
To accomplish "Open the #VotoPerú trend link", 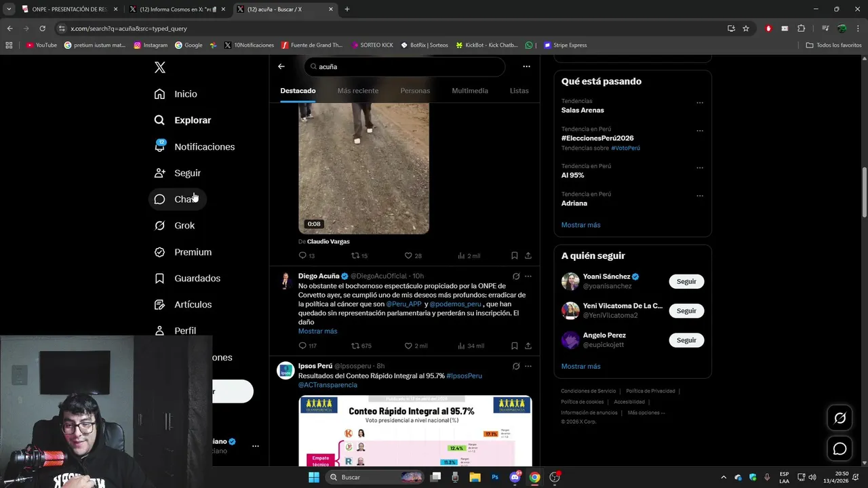I will [x=625, y=148].
